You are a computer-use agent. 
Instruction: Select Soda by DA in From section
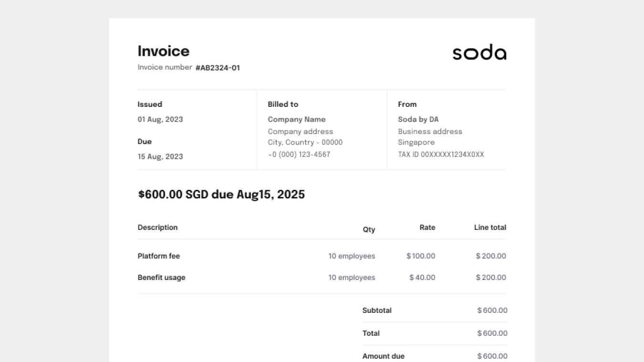point(418,119)
